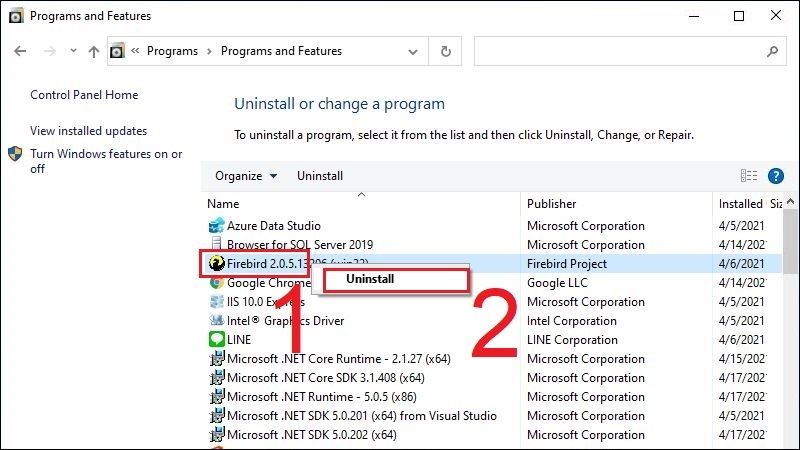Image resolution: width=800 pixels, height=450 pixels.
Task: Click the shield icon beside Windows features
Action: coord(15,154)
